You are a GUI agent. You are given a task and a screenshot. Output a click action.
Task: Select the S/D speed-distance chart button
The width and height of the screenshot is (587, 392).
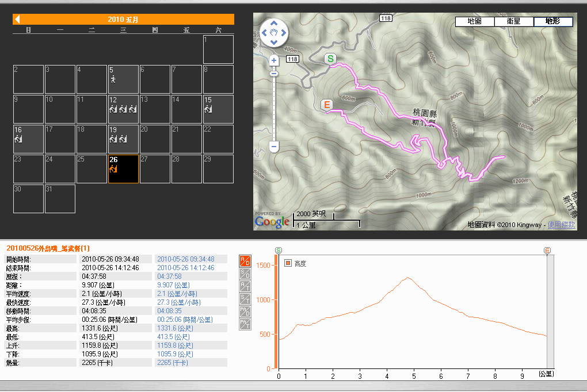[x=245, y=274]
